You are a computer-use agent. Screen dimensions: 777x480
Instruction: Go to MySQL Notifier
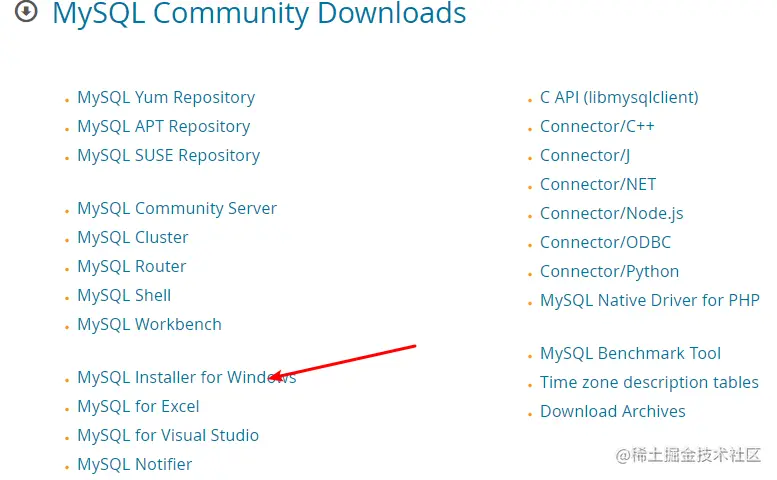tap(135, 465)
